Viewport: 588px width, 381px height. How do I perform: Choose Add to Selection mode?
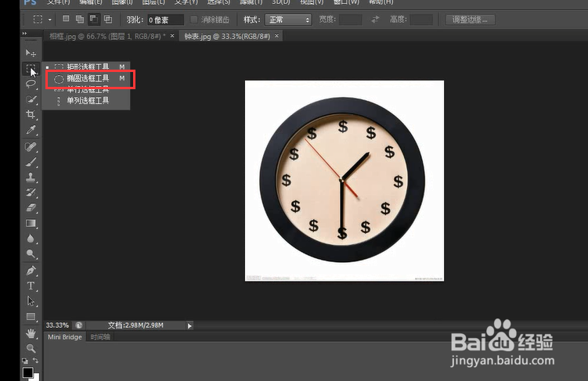click(x=80, y=19)
